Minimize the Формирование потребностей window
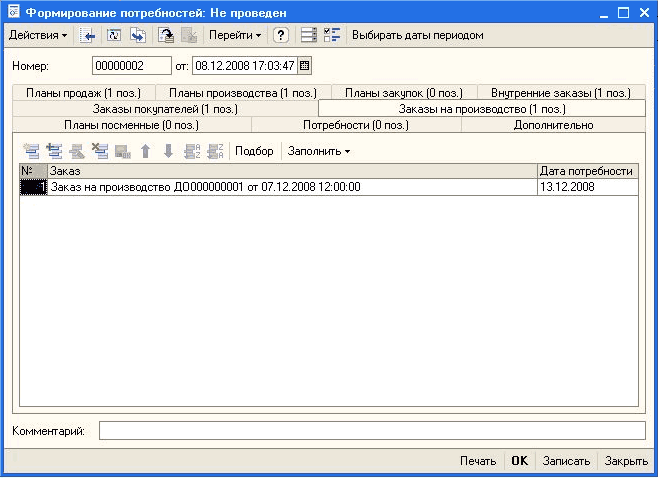658x478 pixels. click(x=604, y=13)
